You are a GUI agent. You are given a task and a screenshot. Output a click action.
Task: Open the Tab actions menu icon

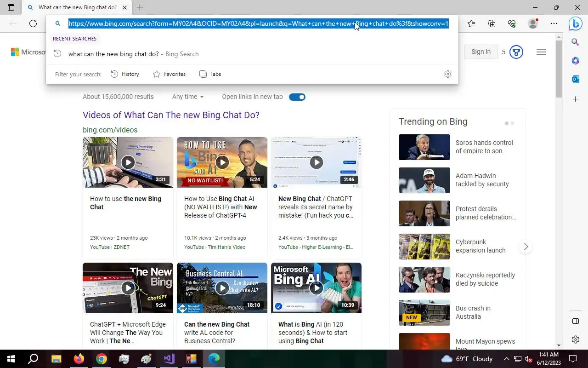11,7
